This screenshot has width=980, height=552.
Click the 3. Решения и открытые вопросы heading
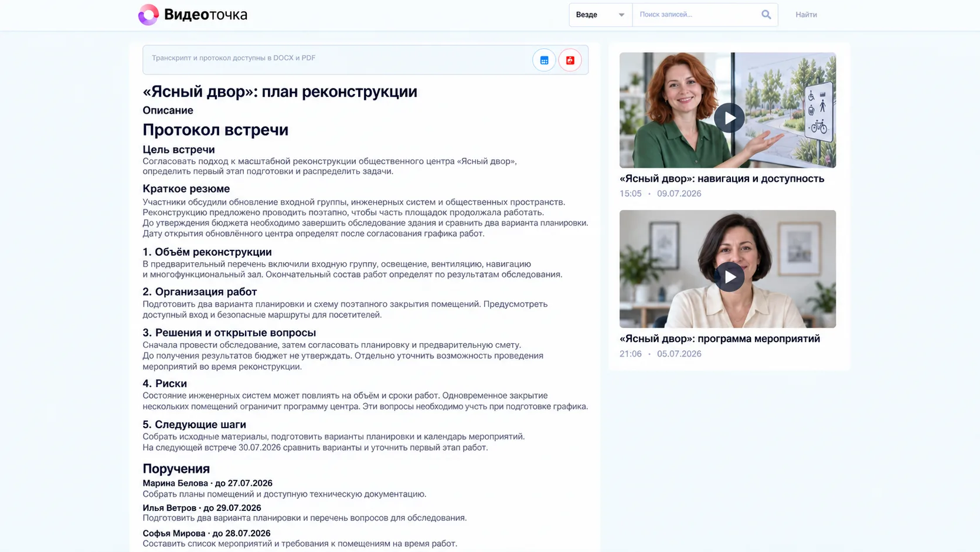tap(229, 333)
